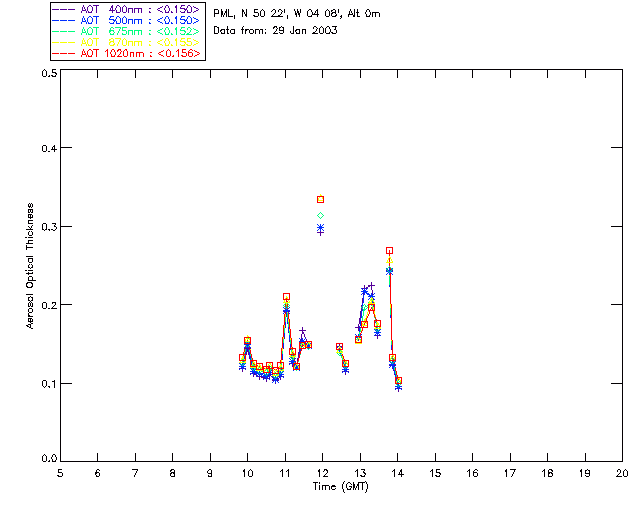Click the green diamond marker near 0.31
This screenshot has width=640, height=512.
pos(320,216)
